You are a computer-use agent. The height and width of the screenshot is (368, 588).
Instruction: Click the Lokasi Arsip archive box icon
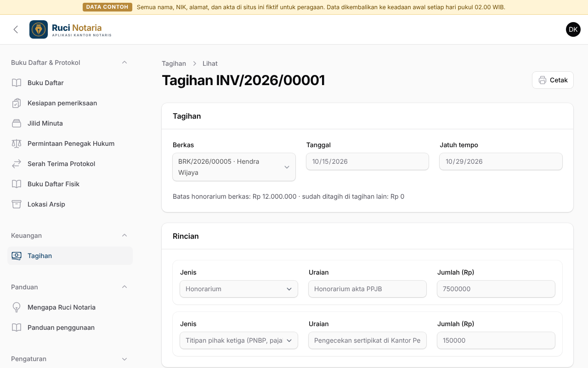tap(17, 204)
